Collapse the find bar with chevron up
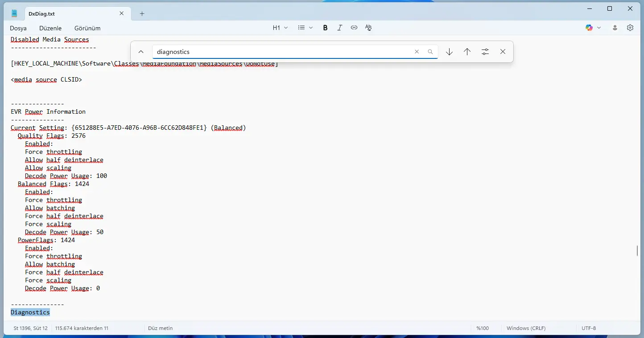This screenshot has height=338, width=644. pos(141,52)
